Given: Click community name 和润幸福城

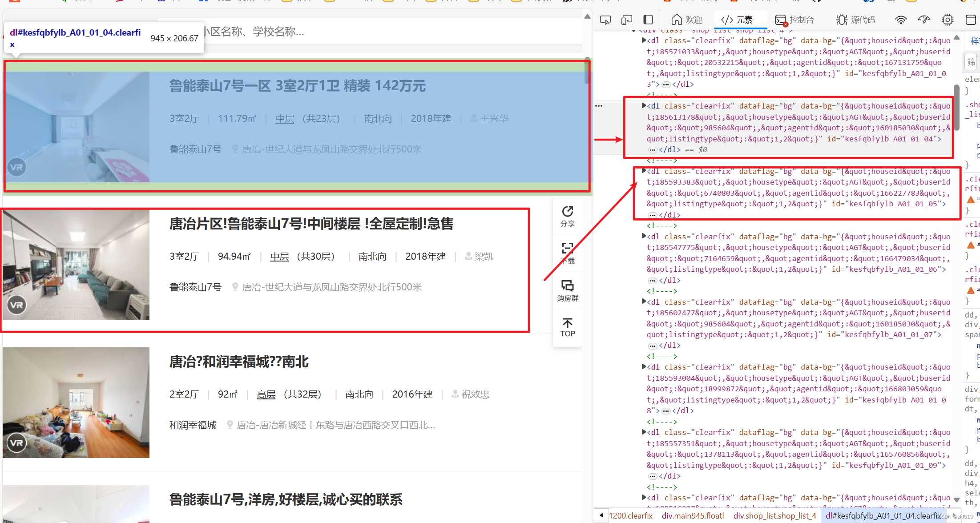Looking at the screenshot, I should (193, 425).
